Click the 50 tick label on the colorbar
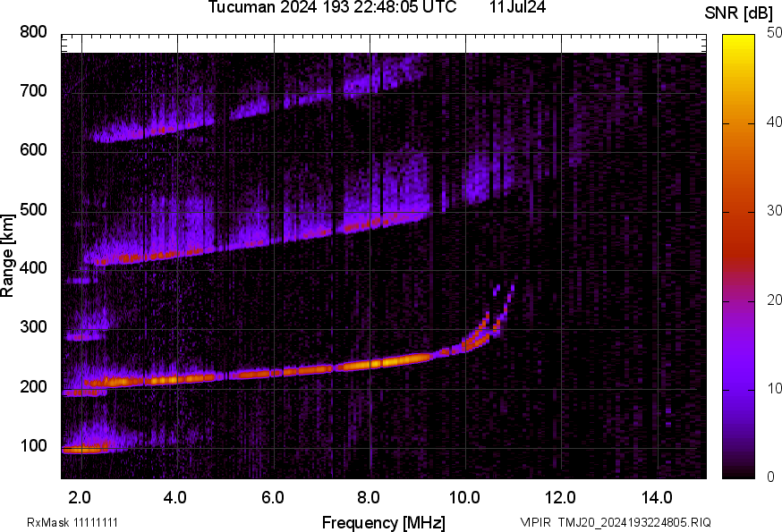The width and height of the screenshot is (782, 532). (x=774, y=33)
